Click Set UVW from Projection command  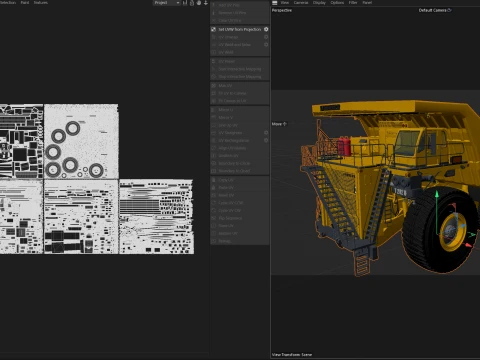pos(240,29)
